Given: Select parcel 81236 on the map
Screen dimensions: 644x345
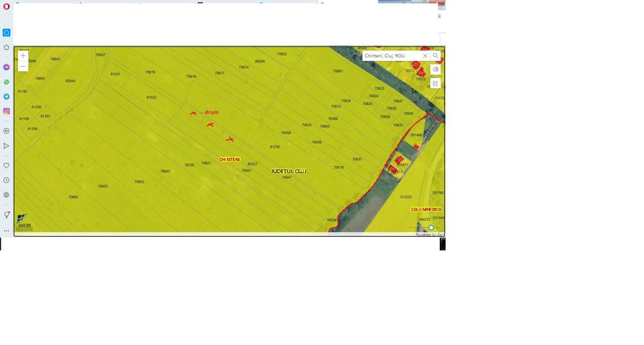Looking at the screenshot, I should 274,147.
